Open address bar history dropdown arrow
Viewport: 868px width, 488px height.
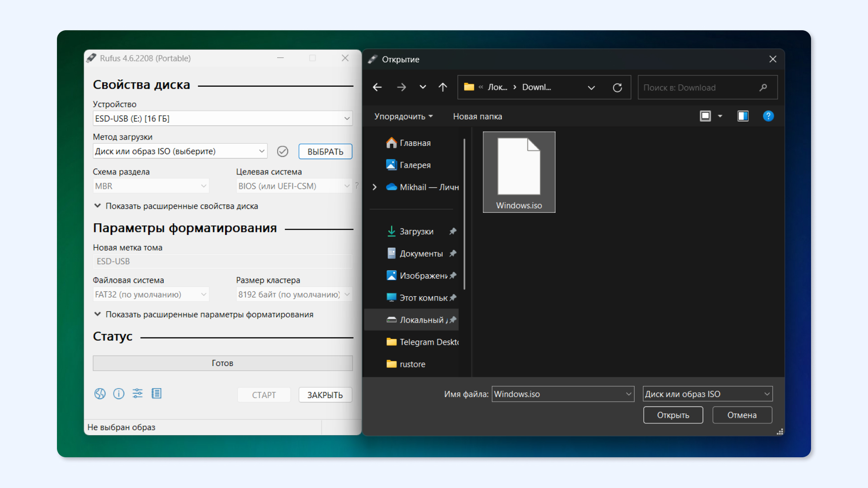(591, 88)
